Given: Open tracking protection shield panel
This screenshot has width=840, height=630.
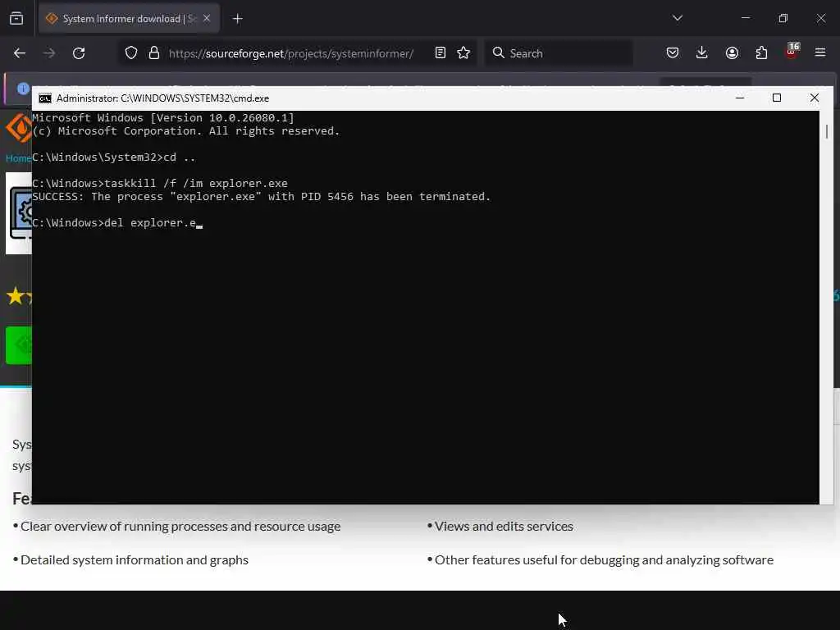Looking at the screenshot, I should coord(131,53).
